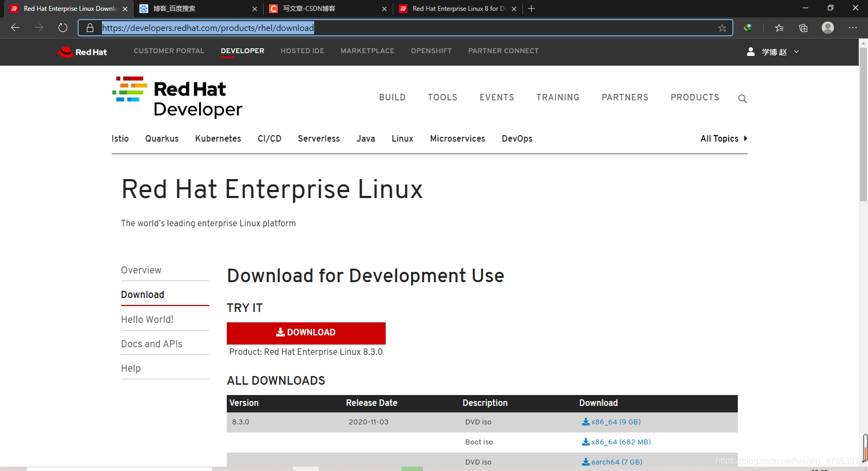Close the 写文章-CSDN博客 tab
This screenshot has width=868, height=471.
(384, 9)
